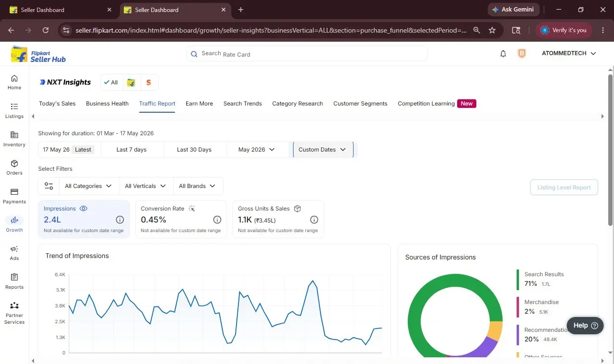614x364 pixels.
Task: Open the filter settings sliders icon
Action: (x=48, y=186)
